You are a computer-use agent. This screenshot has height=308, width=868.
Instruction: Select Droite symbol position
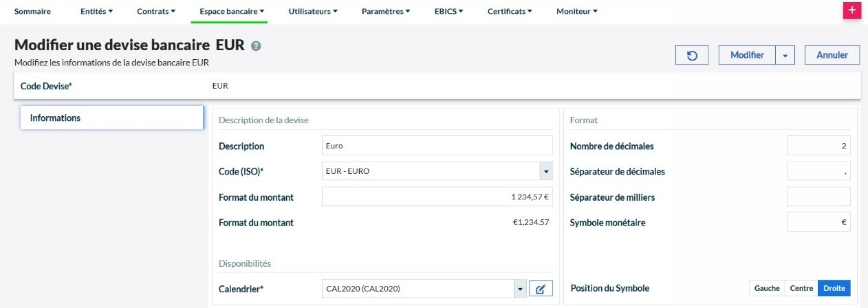834,289
